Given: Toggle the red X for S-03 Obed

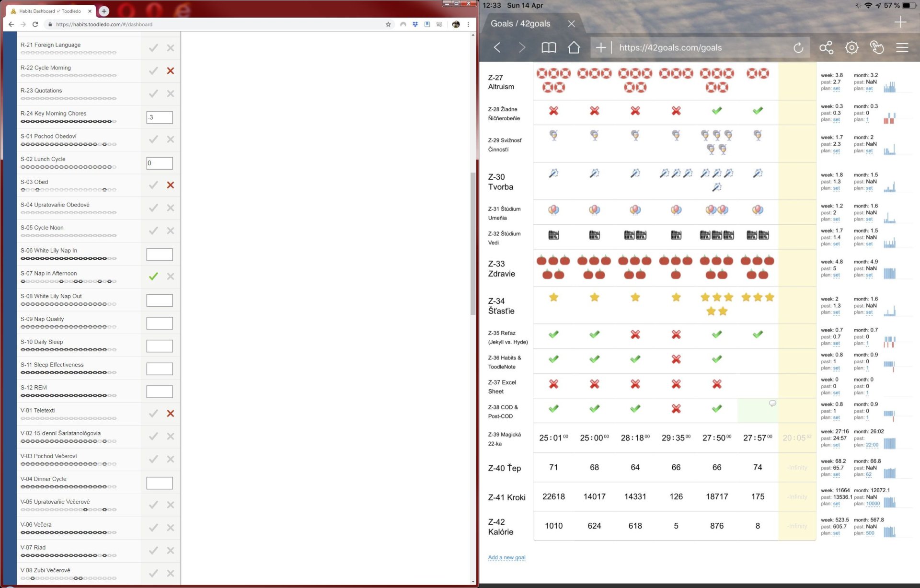Looking at the screenshot, I should (170, 185).
